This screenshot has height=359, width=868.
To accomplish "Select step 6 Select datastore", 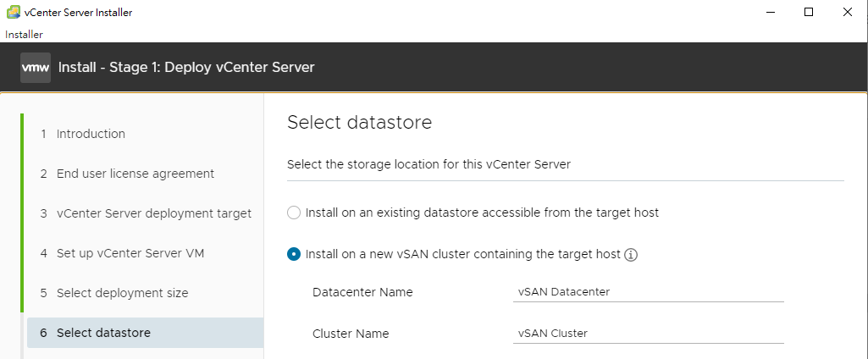I will tap(145, 333).
